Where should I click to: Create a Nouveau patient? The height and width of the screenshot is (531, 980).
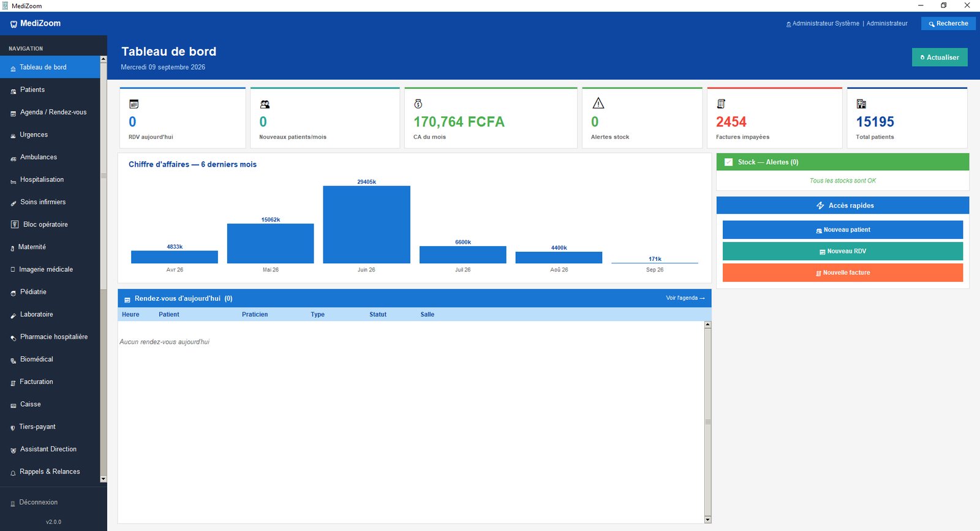click(x=843, y=230)
